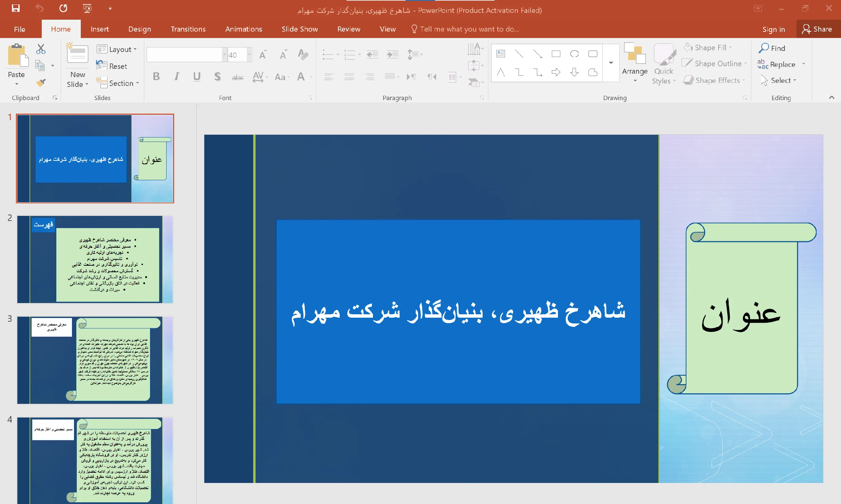
Task: Pick the Text Box shape in gallery
Action: coord(501,54)
